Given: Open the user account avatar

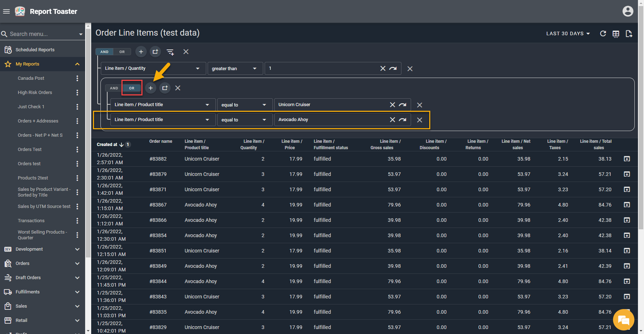Looking at the screenshot, I should point(628,11).
